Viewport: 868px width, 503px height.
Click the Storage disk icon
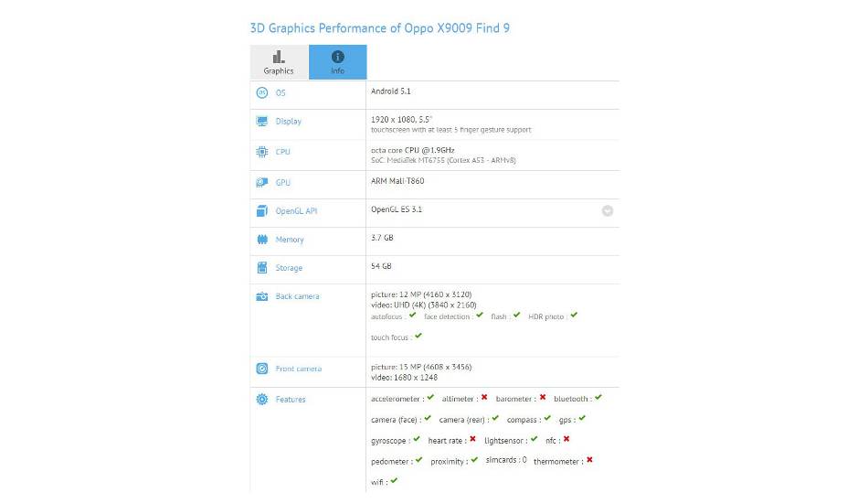coord(262,268)
